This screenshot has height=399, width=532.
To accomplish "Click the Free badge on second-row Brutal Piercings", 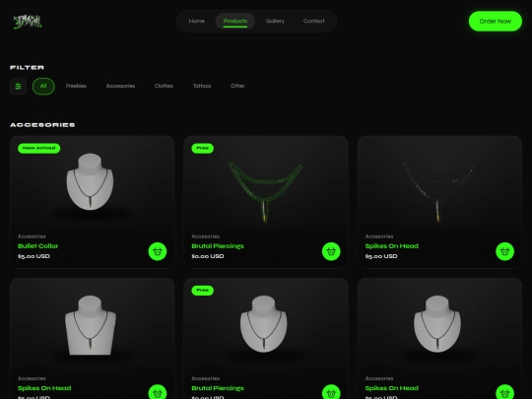I will coord(203,291).
